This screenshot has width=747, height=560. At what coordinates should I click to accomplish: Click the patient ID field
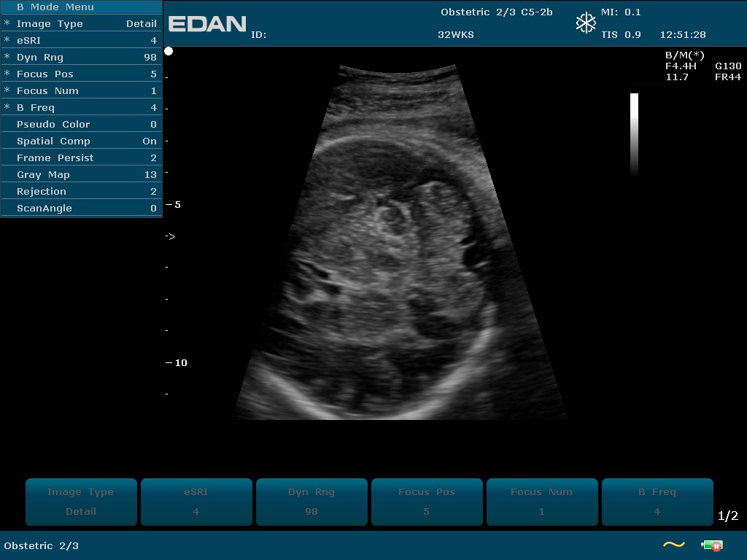point(260,35)
